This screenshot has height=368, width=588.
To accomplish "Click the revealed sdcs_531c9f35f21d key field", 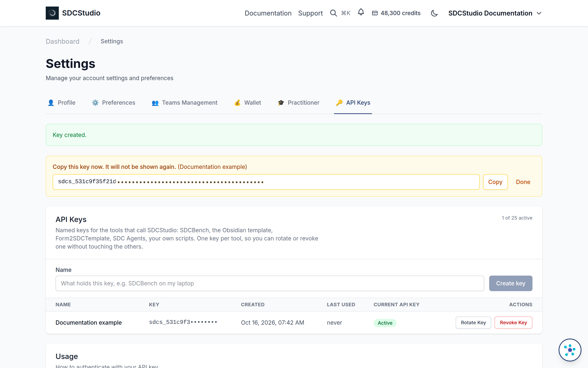I will (x=266, y=182).
